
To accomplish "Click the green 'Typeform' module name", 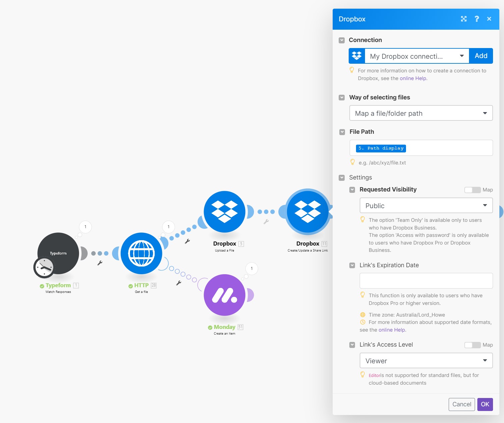I will click(x=58, y=286).
